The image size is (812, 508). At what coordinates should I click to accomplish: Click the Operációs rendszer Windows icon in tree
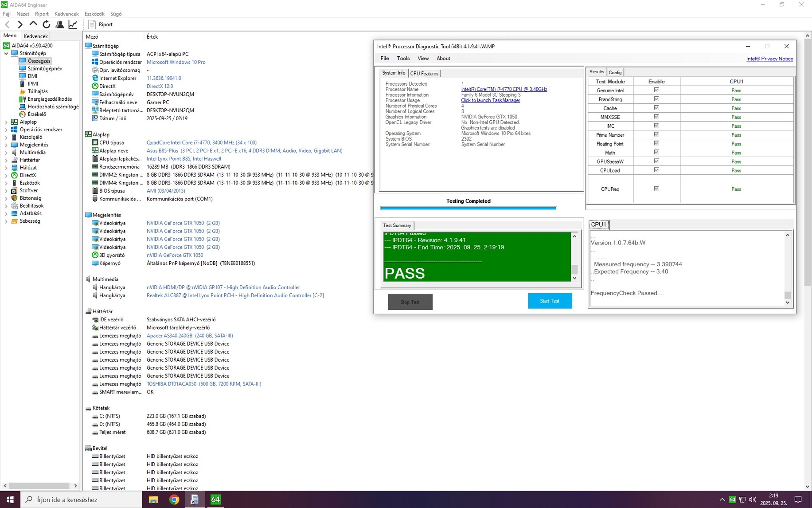14,130
